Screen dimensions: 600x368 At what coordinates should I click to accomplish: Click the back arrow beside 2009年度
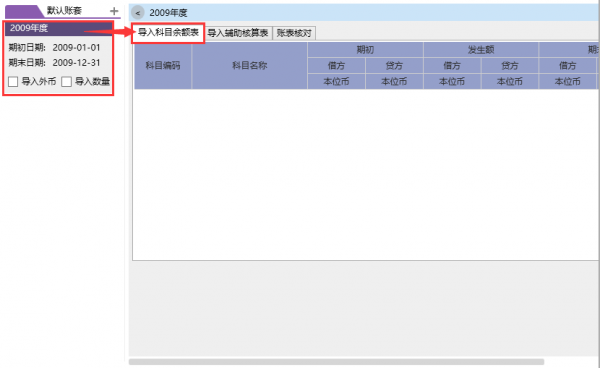(x=138, y=13)
